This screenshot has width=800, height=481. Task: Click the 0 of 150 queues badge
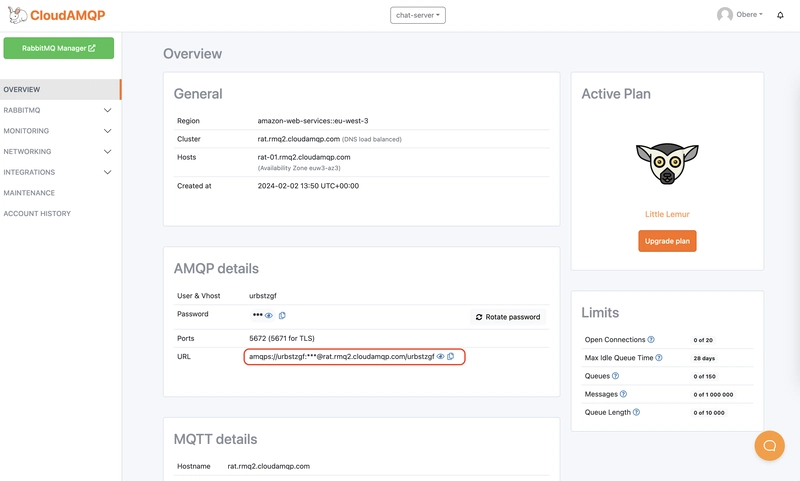point(704,376)
